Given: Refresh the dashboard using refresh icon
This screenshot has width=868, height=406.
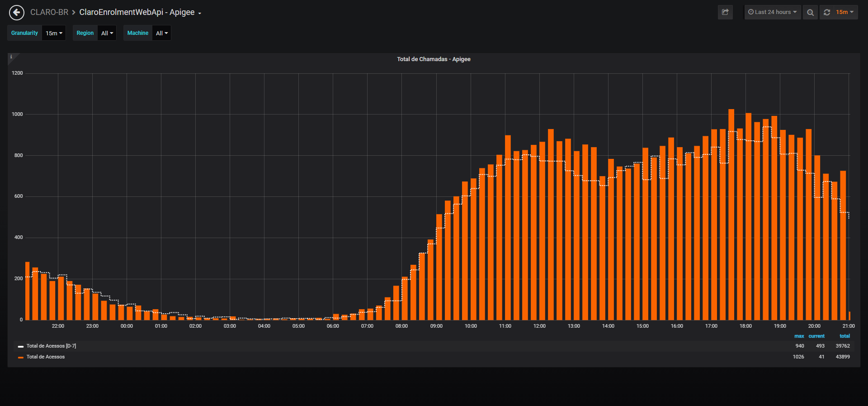Looking at the screenshot, I should (x=827, y=12).
